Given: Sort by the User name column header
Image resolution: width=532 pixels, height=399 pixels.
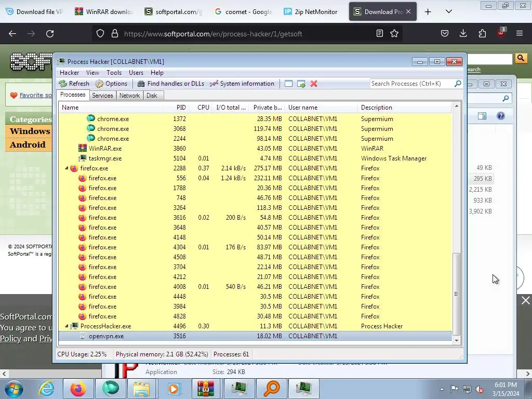Looking at the screenshot, I should 321,108.
